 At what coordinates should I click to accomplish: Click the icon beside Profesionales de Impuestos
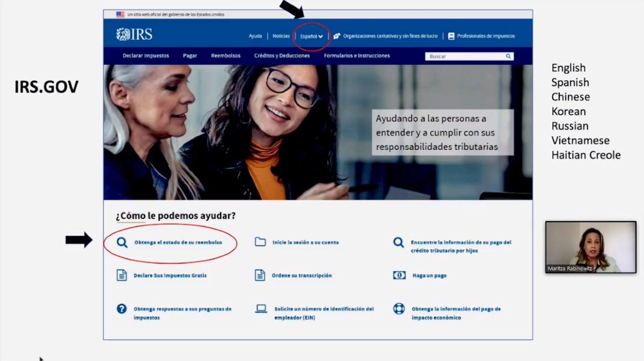pos(451,36)
